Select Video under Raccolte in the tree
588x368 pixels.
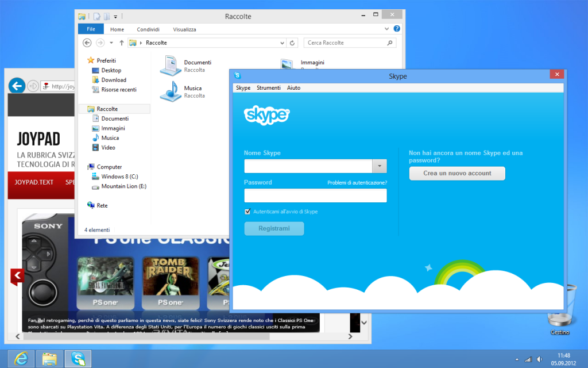tap(104, 148)
